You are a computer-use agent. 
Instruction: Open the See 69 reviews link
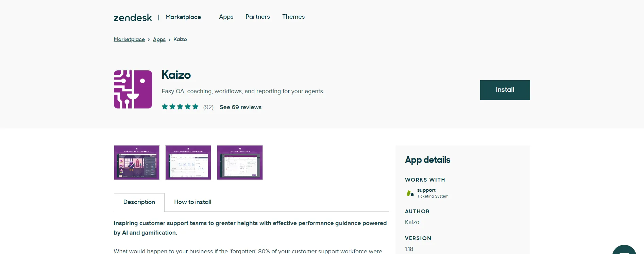click(x=240, y=107)
